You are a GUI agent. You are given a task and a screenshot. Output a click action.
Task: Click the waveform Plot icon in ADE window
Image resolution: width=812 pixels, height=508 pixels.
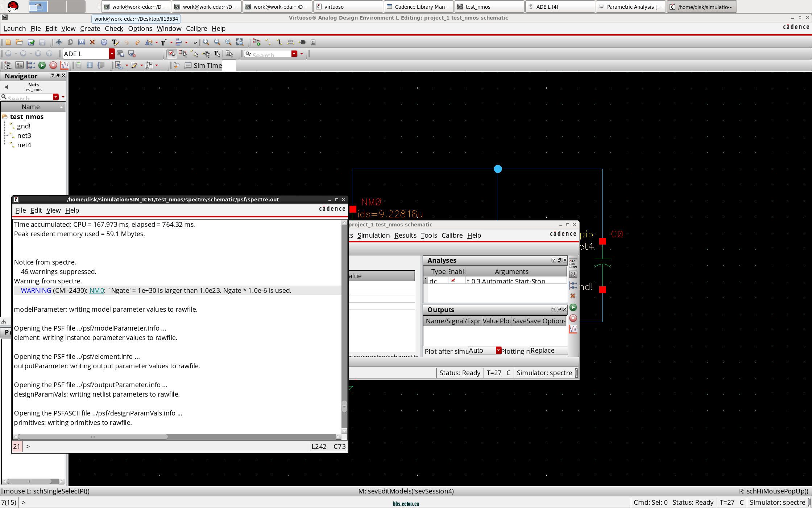click(x=573, y=329)
